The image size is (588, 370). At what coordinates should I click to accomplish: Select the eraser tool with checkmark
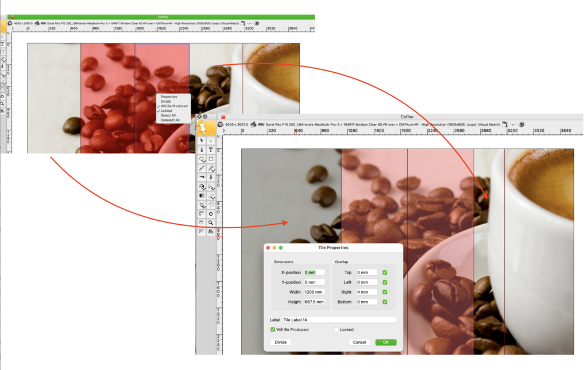pos(211,196)
